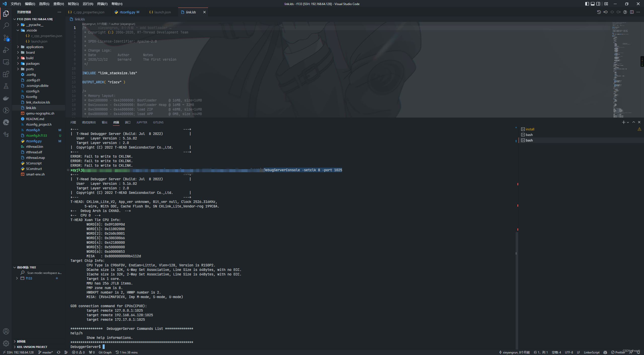Open the Remote Explorer in the activity bar
644x355 pixels.
tap(6, 62)
